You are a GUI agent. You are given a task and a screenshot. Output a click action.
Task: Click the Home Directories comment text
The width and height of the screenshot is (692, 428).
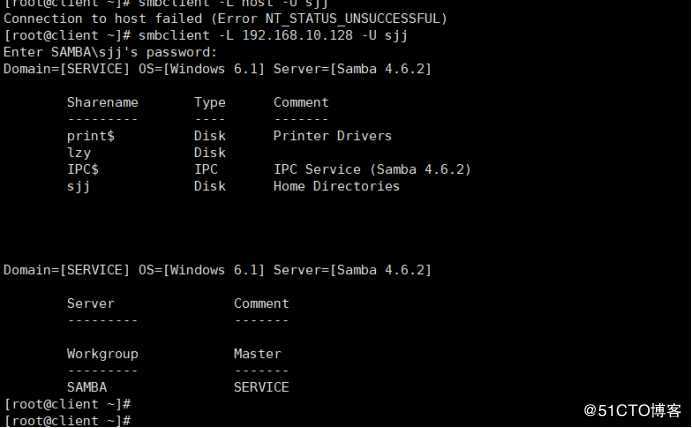click(x=336, y=186)
